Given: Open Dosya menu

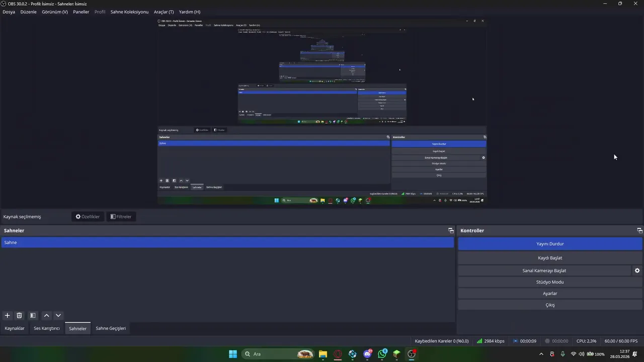Looking at the screenshot, I should (9, 12).
